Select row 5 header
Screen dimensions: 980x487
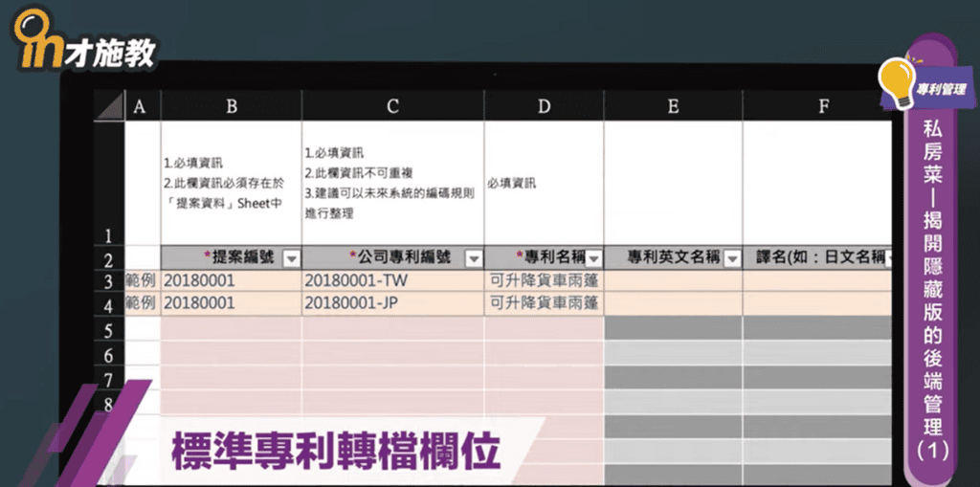click(108, 330)
